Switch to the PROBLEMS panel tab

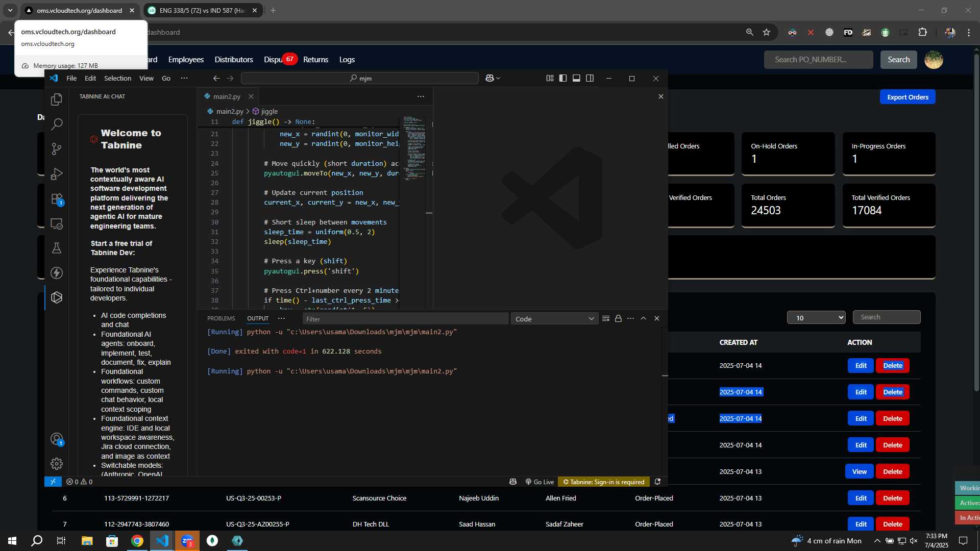coord(221,318)
